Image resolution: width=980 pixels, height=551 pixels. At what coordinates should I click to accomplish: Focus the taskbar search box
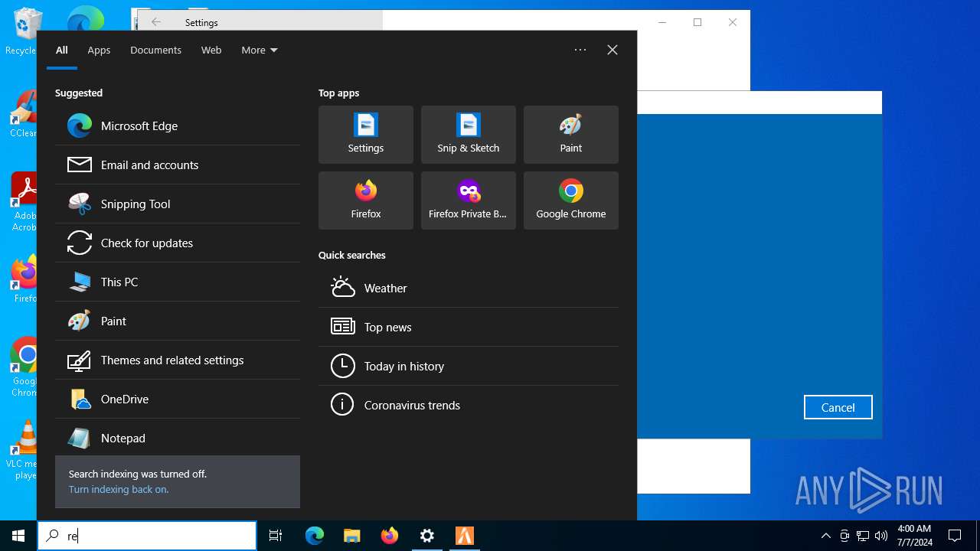[147, 536]
